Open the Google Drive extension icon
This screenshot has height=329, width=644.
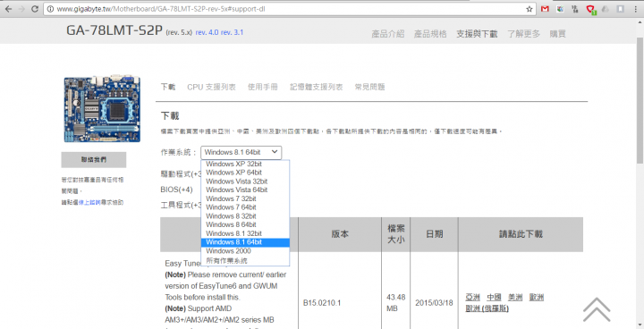606,9
